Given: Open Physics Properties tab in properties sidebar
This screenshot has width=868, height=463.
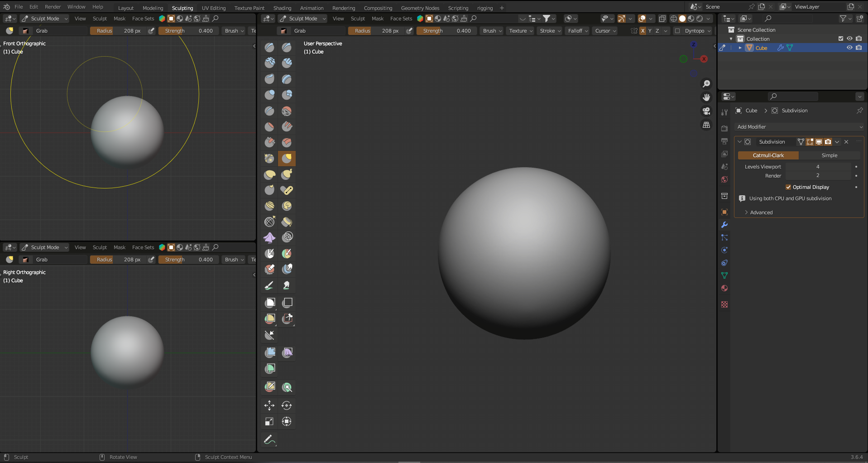Looking at the screenshot, I should point(724,250).
